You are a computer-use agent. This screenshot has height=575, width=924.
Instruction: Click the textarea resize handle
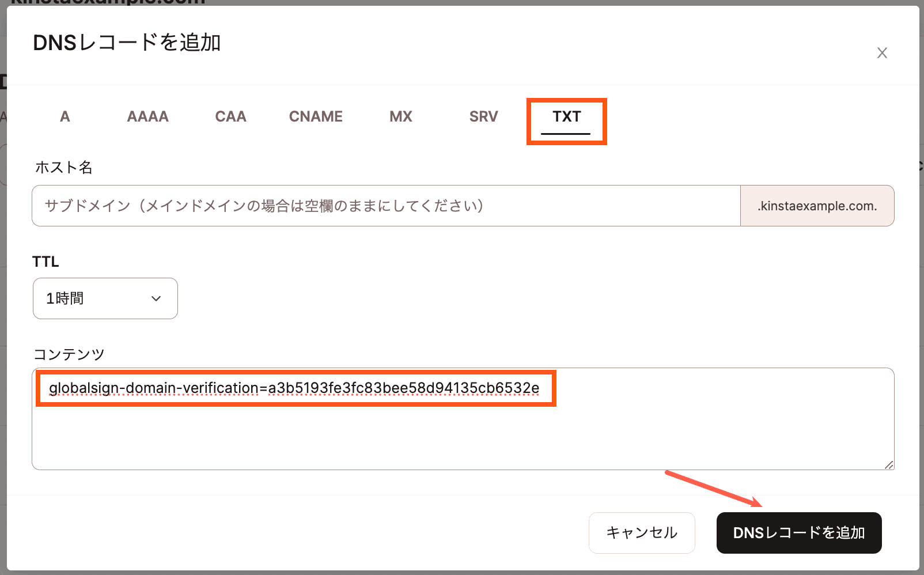pyautogui.click(x=889, y=464)
